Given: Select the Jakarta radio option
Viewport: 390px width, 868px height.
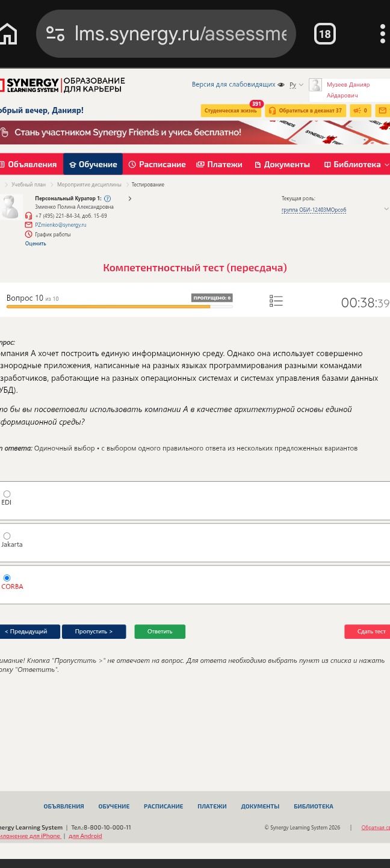Looking at the screenshot, I should coord(7,536).
